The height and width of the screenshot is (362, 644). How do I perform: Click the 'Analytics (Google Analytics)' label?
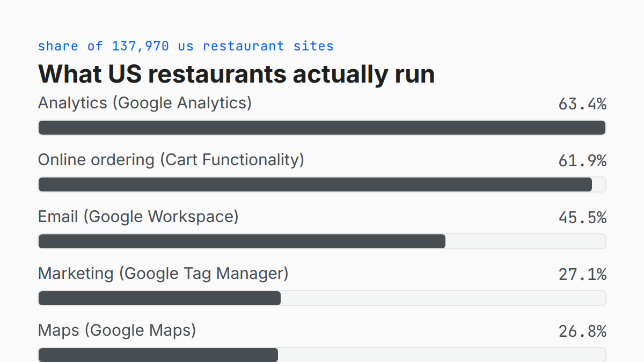145,103
